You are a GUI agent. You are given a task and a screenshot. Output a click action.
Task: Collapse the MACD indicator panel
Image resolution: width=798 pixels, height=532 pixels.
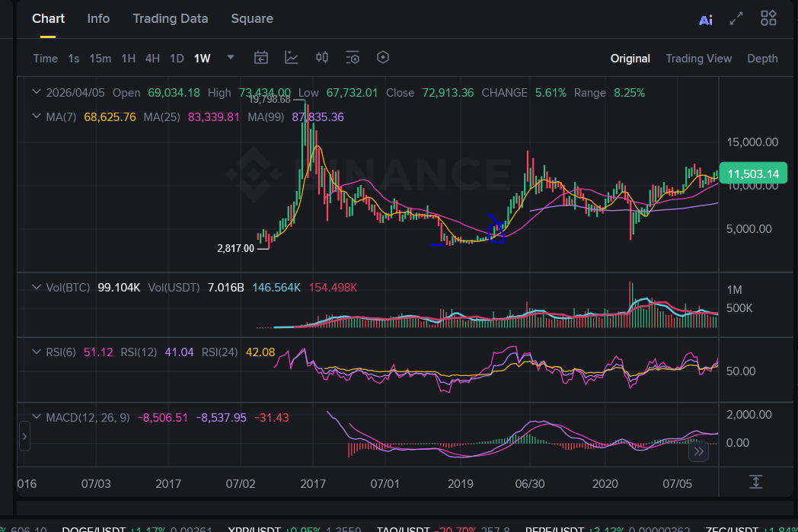pyautogui.click(x=36, y=417)
